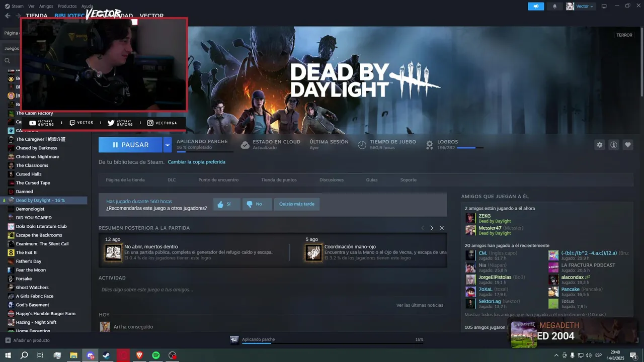Viewport: 644px width, 362px height.
Task: Open the Ayuda menu
Action: 87,6
